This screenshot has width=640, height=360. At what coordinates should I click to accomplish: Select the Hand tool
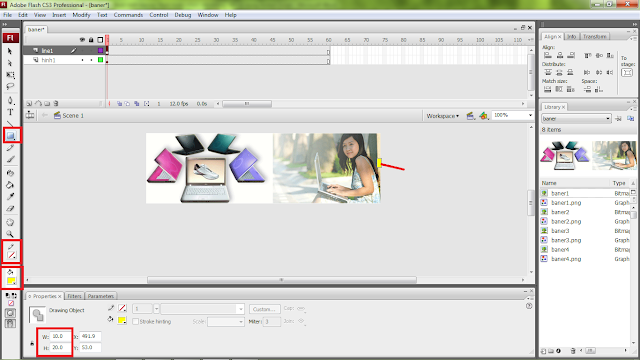point(10,222)
